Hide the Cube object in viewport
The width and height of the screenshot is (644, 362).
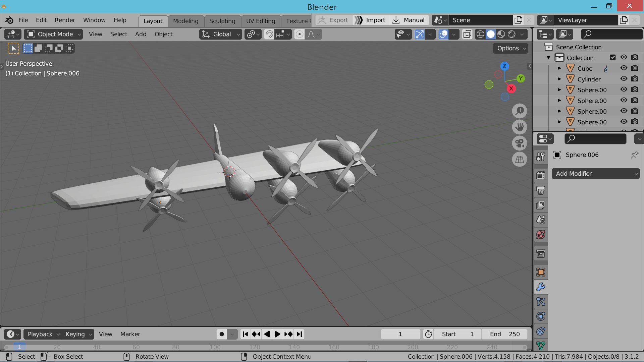[624, 68]
